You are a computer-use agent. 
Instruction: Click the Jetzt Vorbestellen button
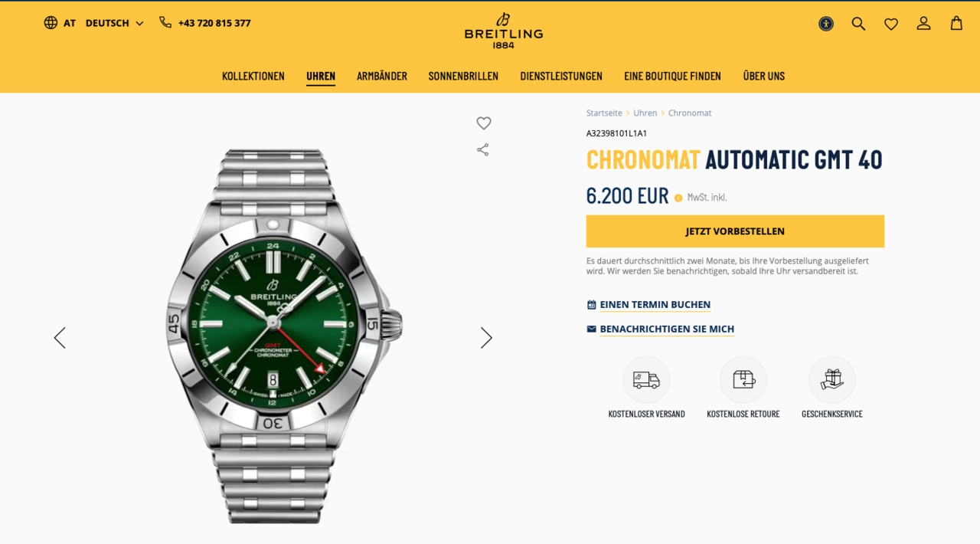tap(735, 231)
